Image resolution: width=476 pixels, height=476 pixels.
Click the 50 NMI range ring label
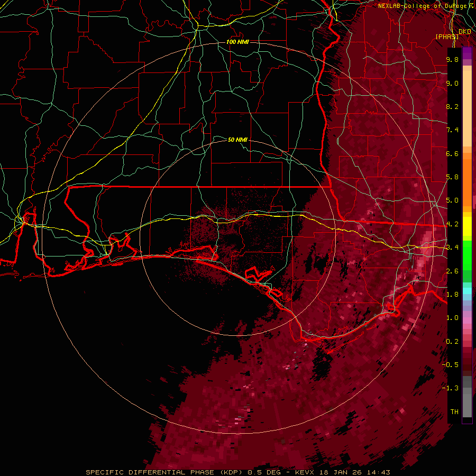237,140
